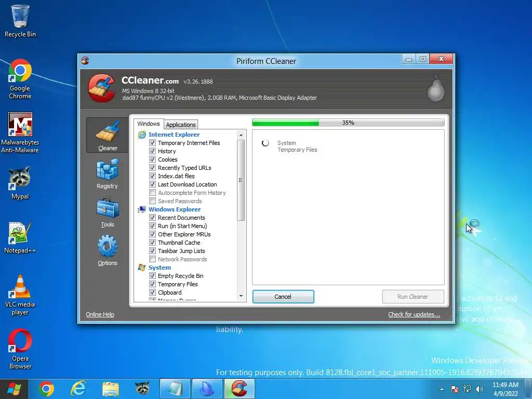Viewport: 532px width, 399px height.
Task: Toggle Taskbar Jump Lists checkbox
Action: (x=152, y=251)
